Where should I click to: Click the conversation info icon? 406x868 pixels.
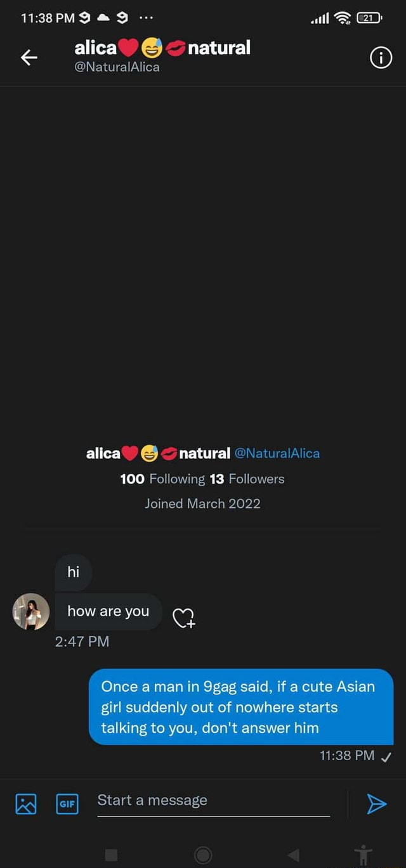click(x=381, y=58)
